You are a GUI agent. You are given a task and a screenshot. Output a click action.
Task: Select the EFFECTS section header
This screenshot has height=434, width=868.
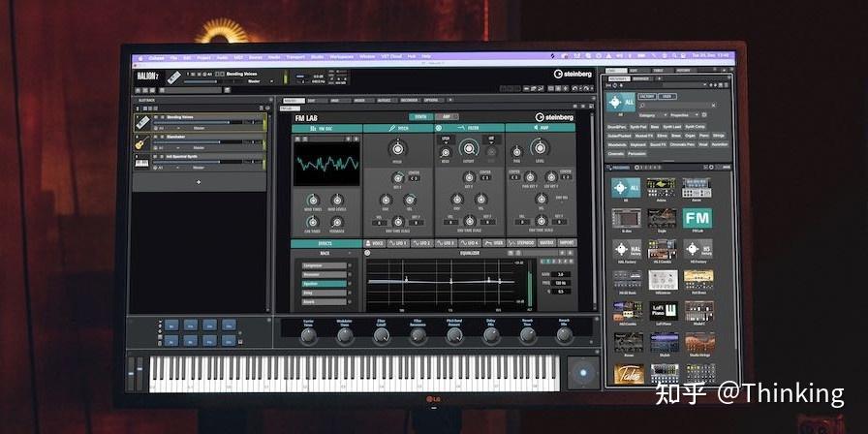click(x=326, y=243)
